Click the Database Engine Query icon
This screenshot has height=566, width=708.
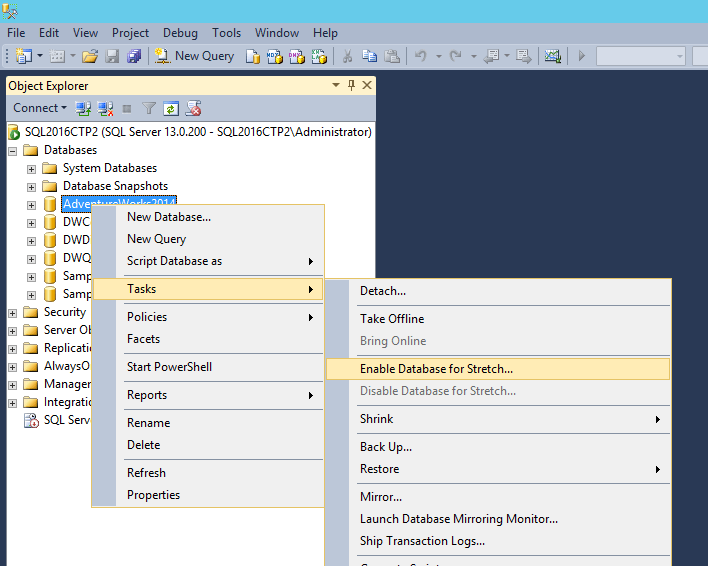pyautogui.click(x=254, y=56)
